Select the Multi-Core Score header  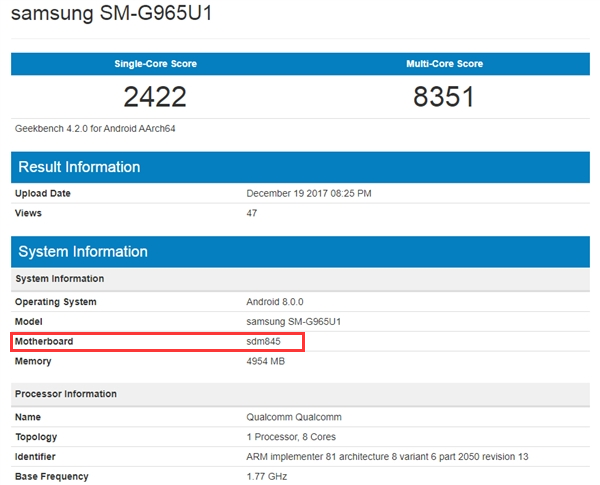pyautogui.click(x=444, y=64)
